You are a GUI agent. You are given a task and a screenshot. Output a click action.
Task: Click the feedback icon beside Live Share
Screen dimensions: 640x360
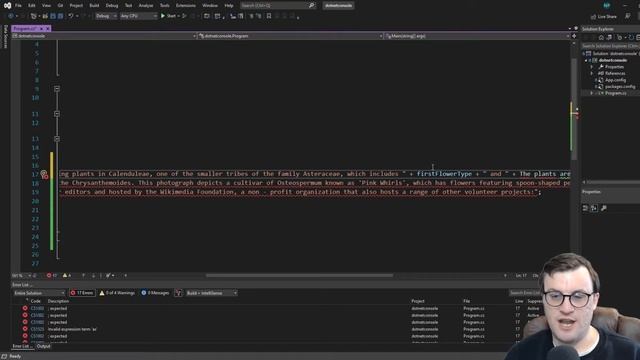pos(627,16)
